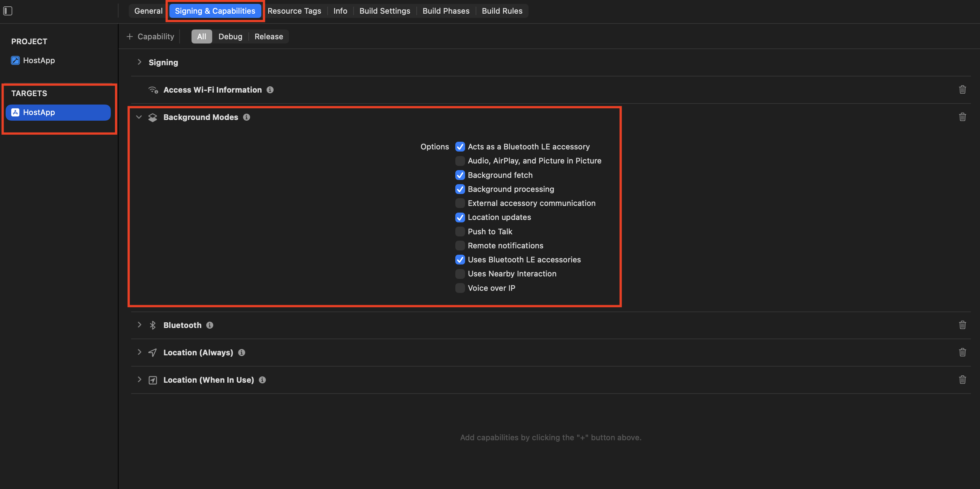Click the Bluetooth symbol icon

[153, 325]
